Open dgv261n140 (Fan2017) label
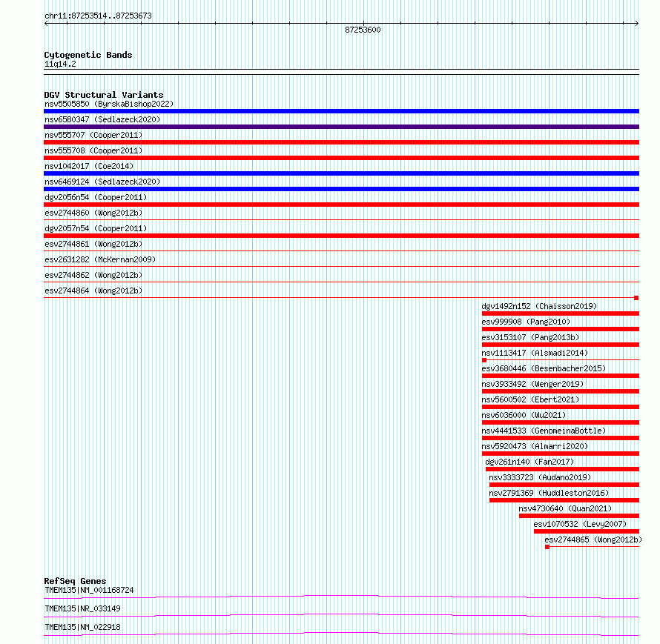 529,462
